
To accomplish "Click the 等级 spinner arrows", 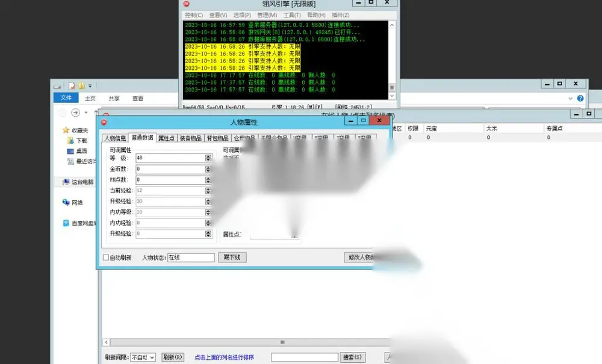I will 208,158.
